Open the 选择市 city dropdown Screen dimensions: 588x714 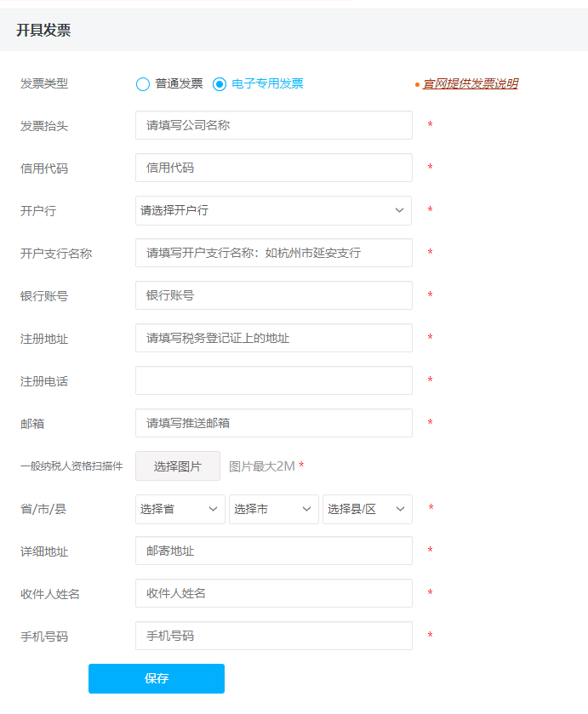coord(274,509)
